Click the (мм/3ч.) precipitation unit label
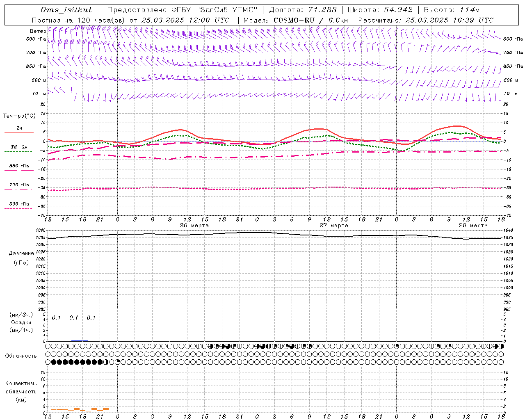The image size is (525, 420). [21, 315]
